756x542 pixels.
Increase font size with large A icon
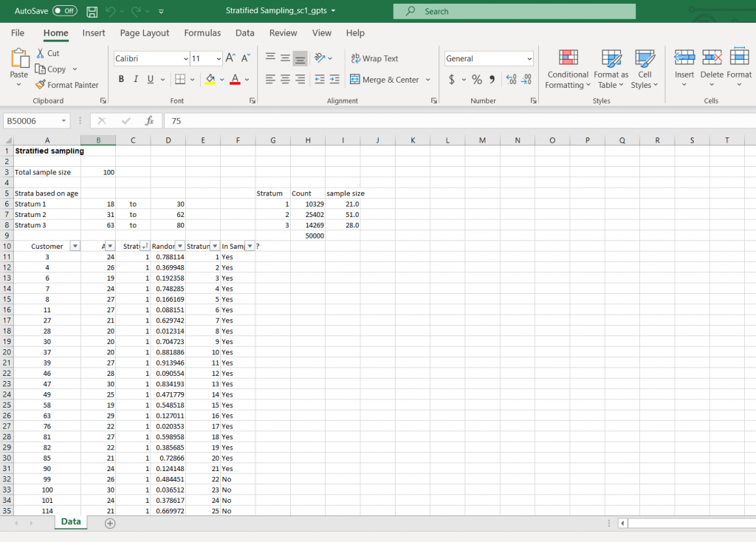click(230, 58)
